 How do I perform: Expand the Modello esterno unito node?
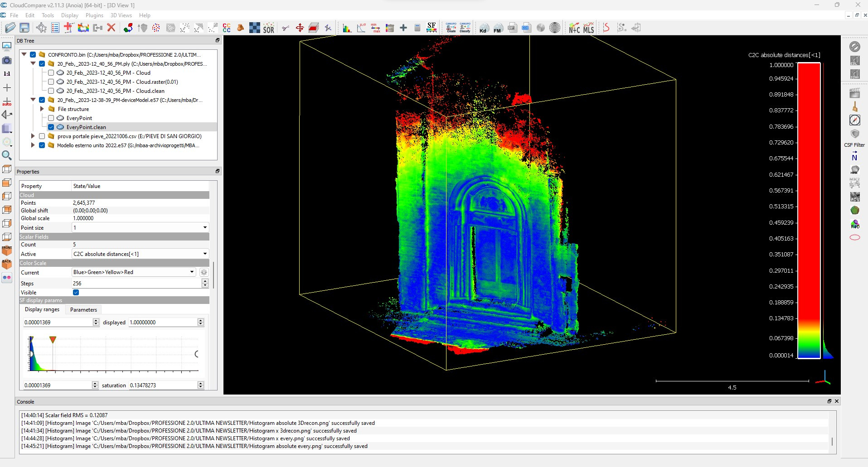[33, 145]
